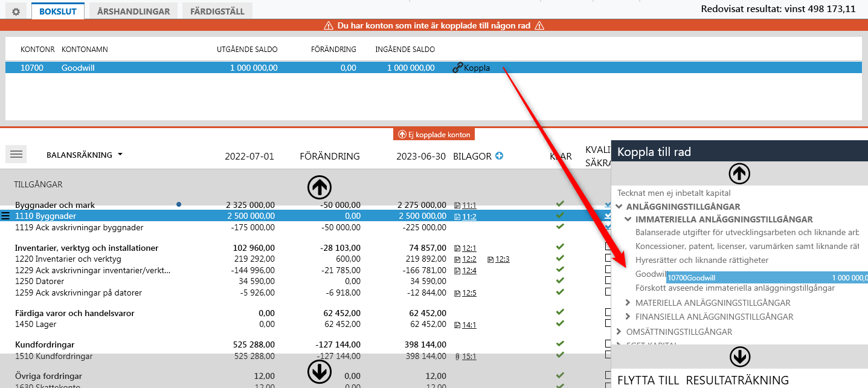Open the document icon for attachment 11:2
This screenshot has height=388, width=868.
457,216
